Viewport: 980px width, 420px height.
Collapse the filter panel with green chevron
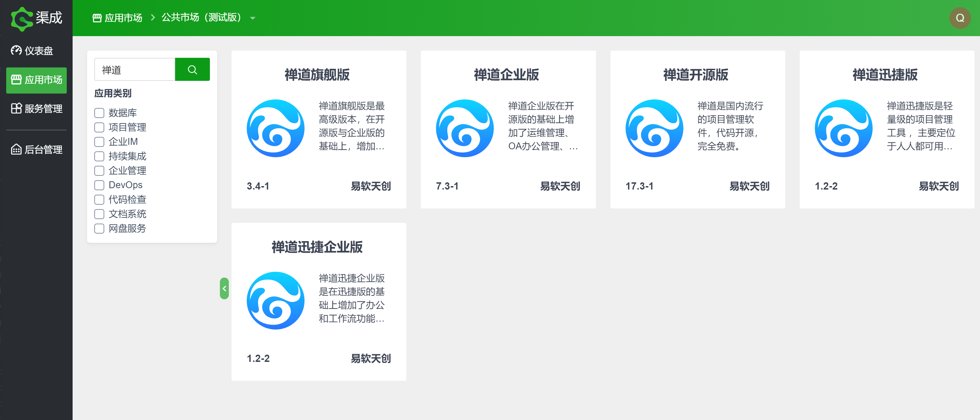coord(224,288)
